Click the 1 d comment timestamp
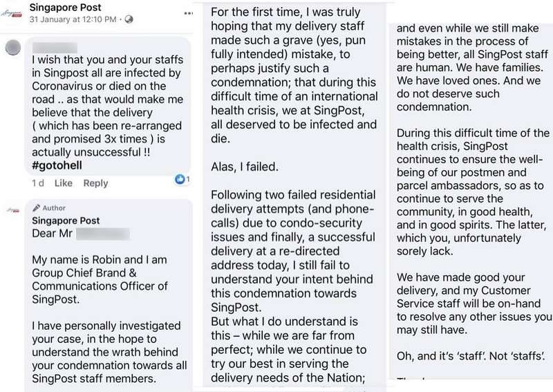553x392 pixels. [38, 183]
